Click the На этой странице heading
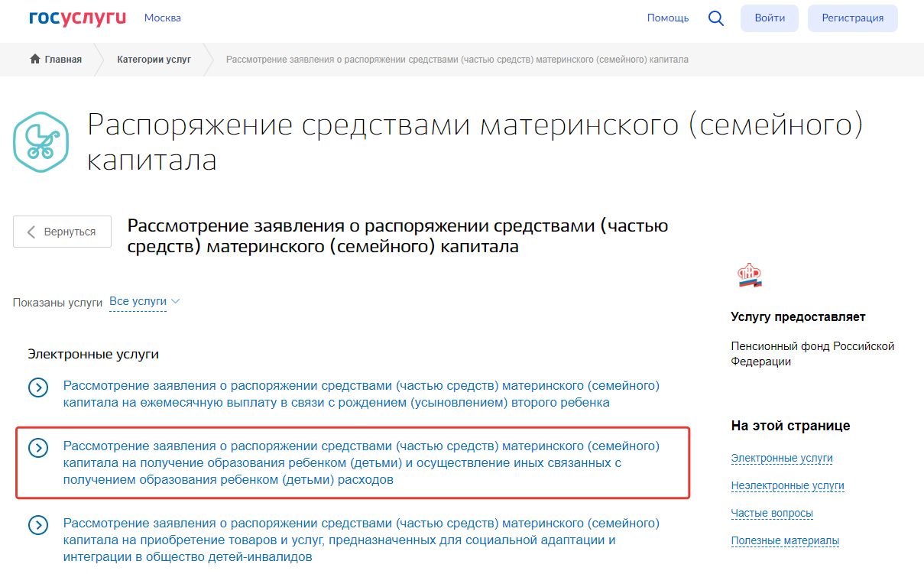 (x=790, y=426)
